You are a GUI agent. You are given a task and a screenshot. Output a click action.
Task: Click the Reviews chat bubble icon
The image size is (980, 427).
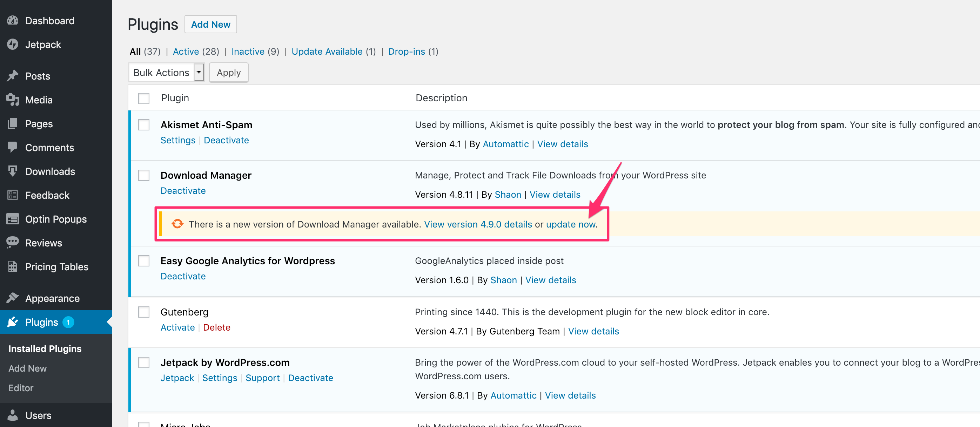(x=13, y=243)
